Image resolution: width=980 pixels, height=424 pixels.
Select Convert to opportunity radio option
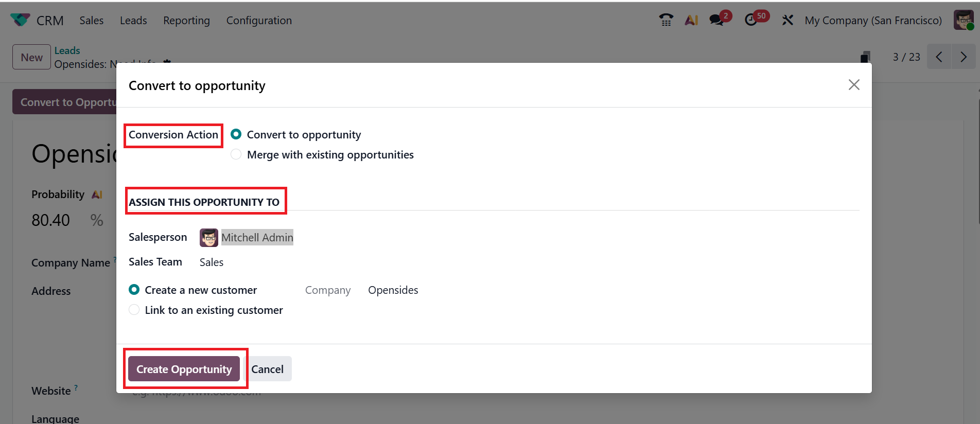[x=236, y=134]
